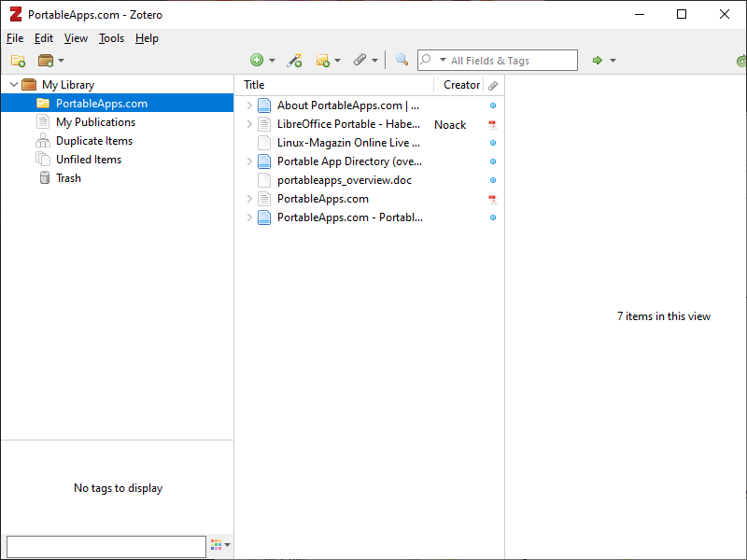Screen dimensions: 747x560
Task: Expand the LibreOffice Portable item row
Action: pos(249,124)
